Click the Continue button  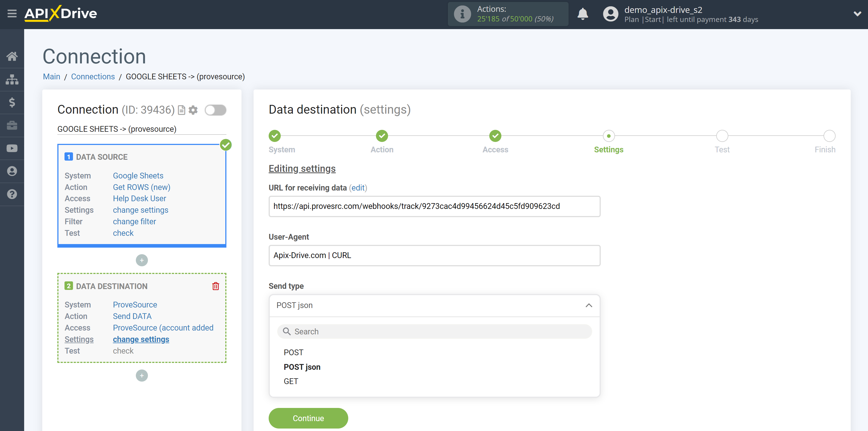coord(308,418)
